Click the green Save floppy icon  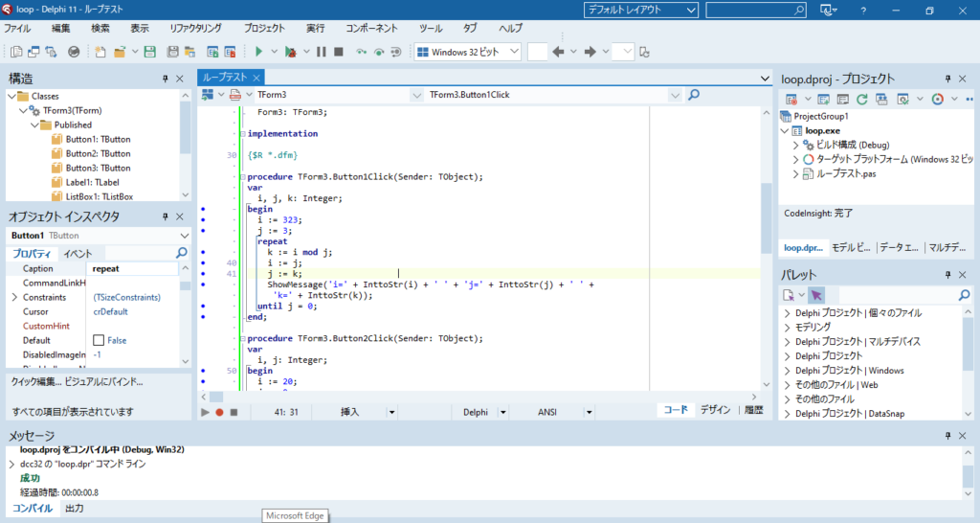pos(150,52)
